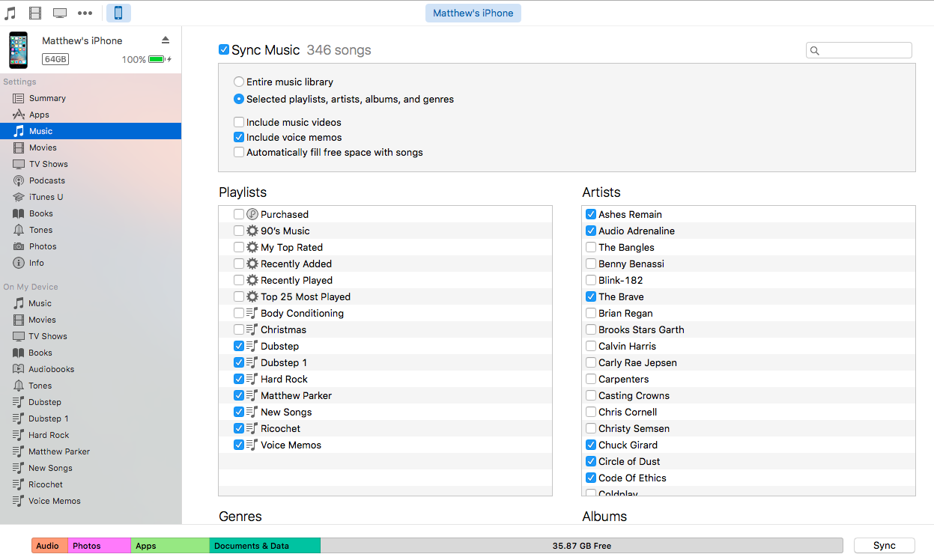Click the Sync button
The width and height of the screenshot is (934, 560).
885,546
